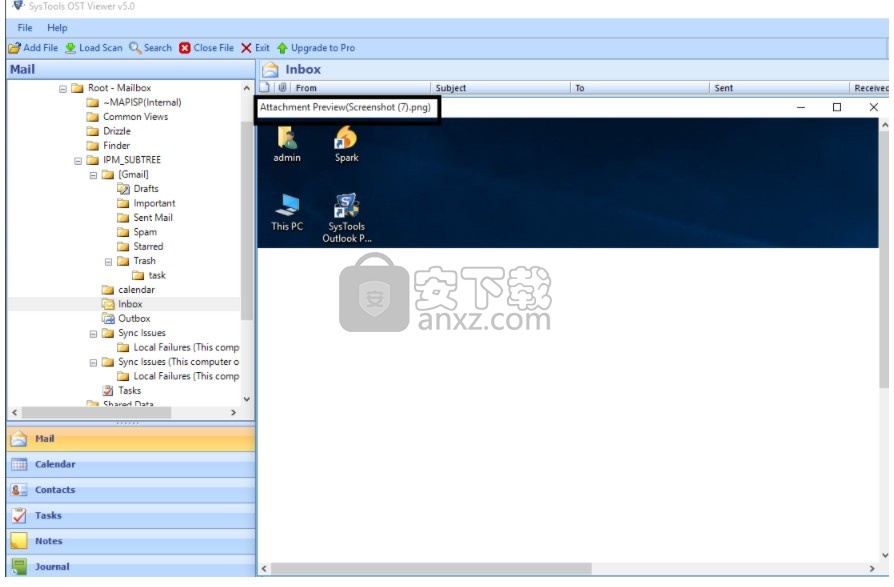894x587 pixels.
Task: Click preview scroll down arrow
Action: (884, 555)
